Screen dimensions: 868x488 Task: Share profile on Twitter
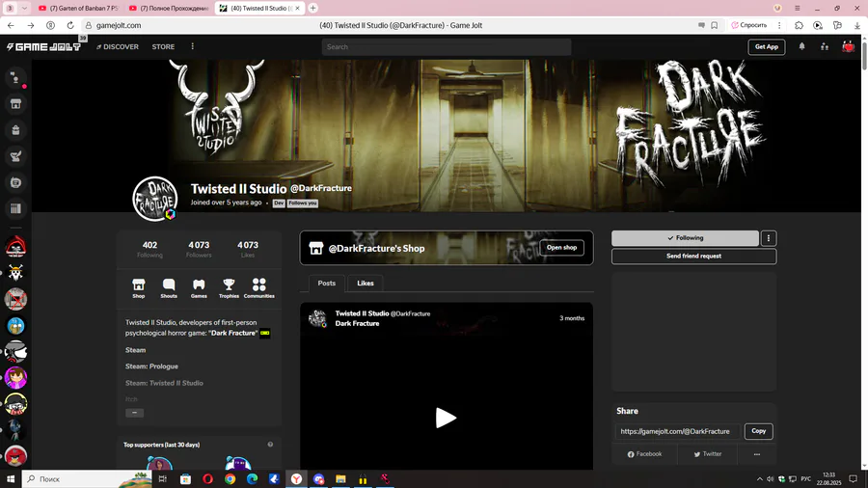point(708,454)
